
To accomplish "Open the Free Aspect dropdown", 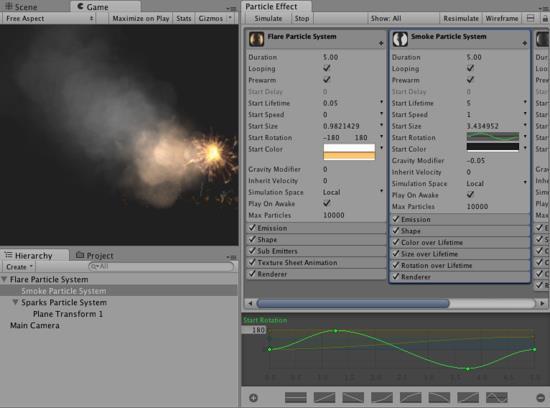I will 50,18.
